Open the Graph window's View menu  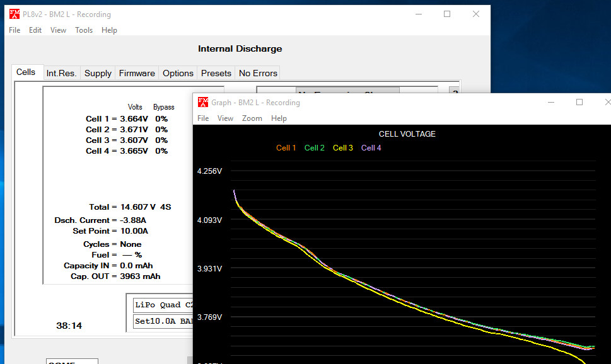coord(225,118)
